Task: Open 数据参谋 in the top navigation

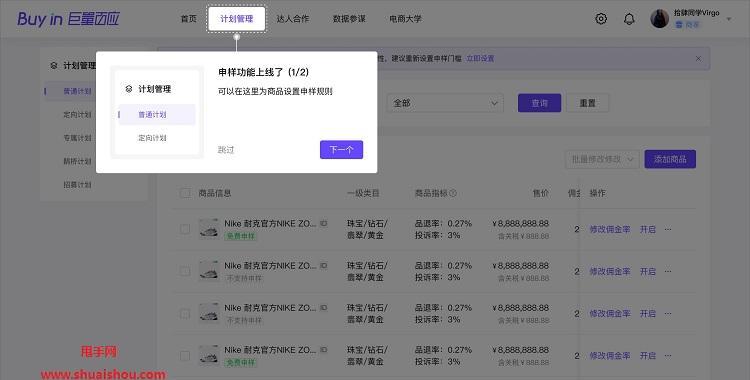Action: tap(349, 19)
